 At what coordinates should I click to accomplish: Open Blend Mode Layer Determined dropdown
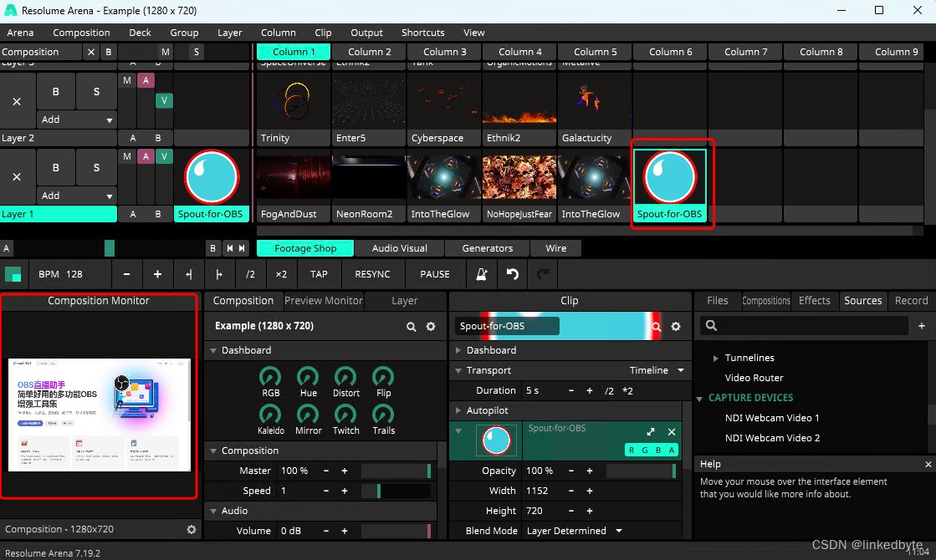575,531
